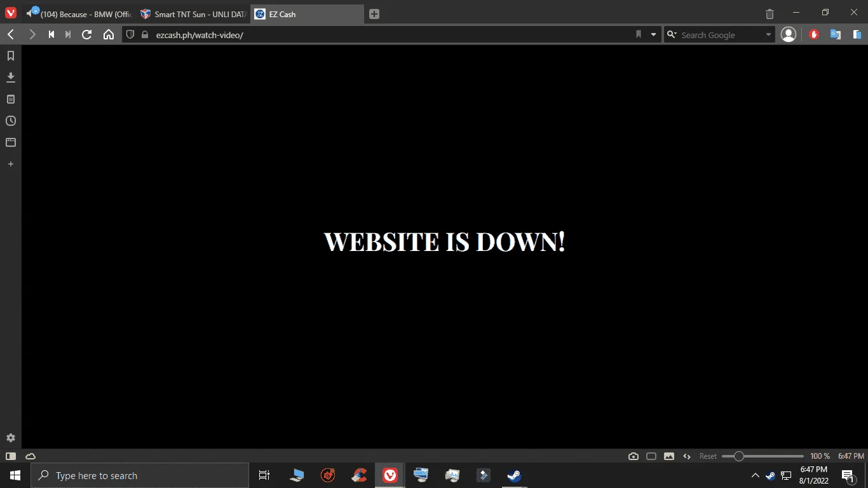
Task: Click the status bar clock 6:47 PM
Action: [x=851, y=456]
